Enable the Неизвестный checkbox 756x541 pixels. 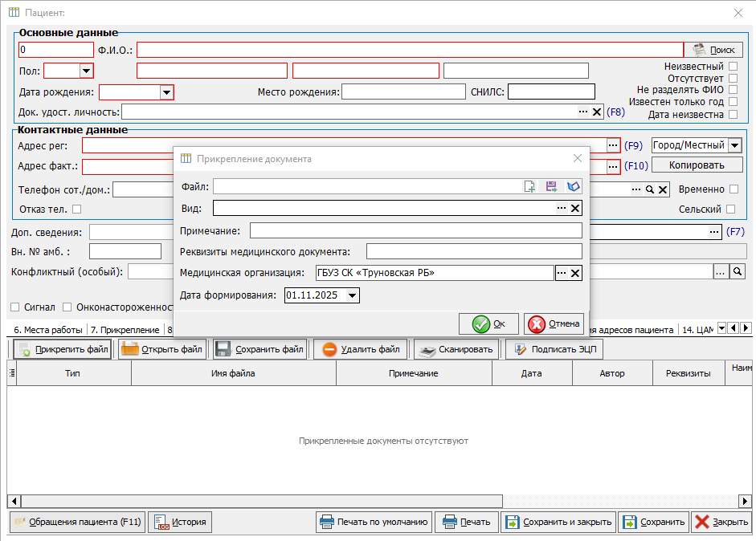click(733, 67)
